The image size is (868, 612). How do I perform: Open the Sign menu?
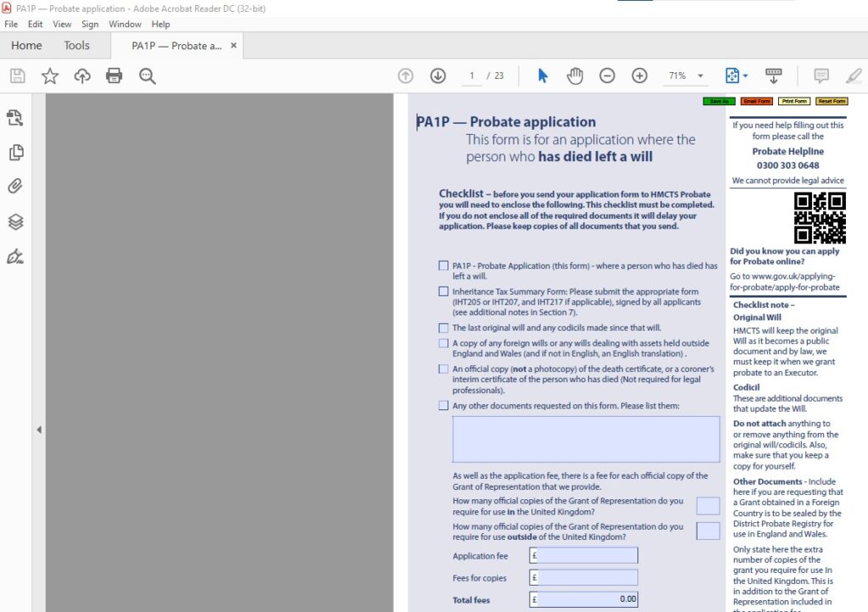pyautogui.click(x=90, y=25)
